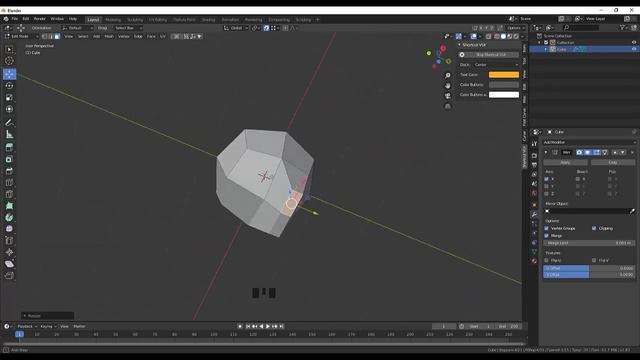This screenshot has height=360, width=640.
Task: Click play animation button
Action: pyautogui.click(x=268, y=327)
